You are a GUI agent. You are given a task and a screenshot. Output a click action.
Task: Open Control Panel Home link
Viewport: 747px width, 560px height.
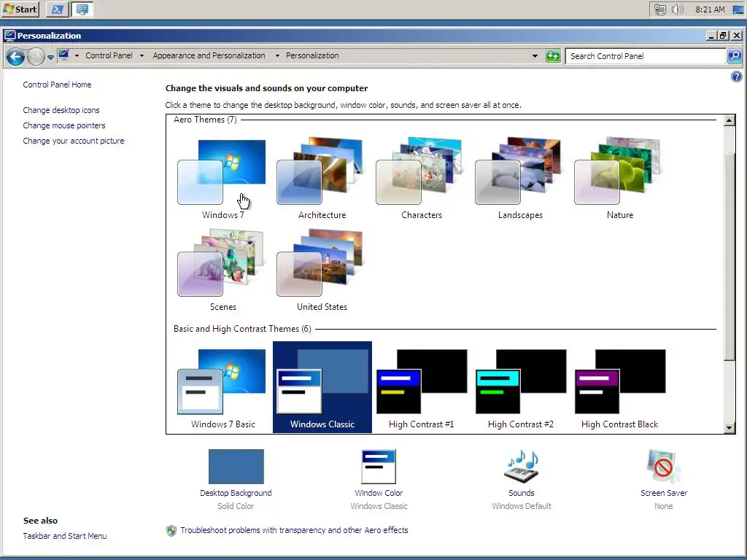57,85
